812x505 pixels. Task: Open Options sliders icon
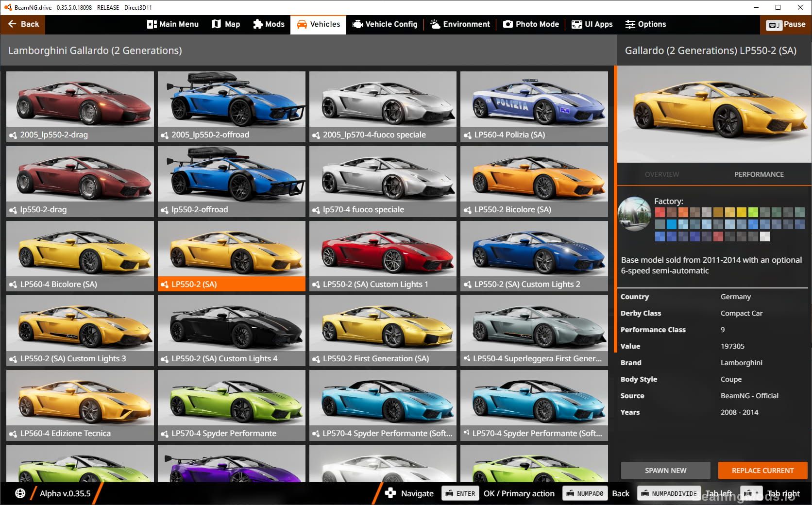coord(630,24)
